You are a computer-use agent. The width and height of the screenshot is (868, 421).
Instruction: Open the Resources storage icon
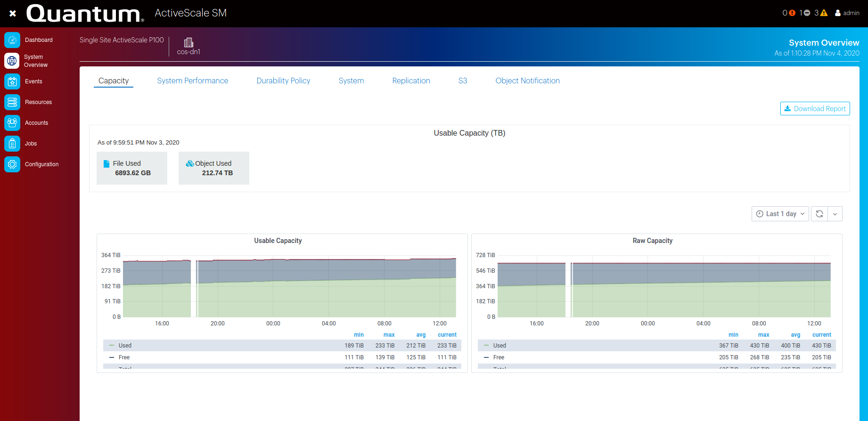[x=12, y=102]
